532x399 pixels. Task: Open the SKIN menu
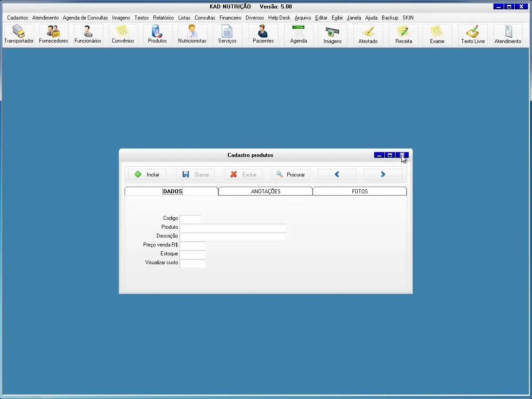[x=408, y=18]
